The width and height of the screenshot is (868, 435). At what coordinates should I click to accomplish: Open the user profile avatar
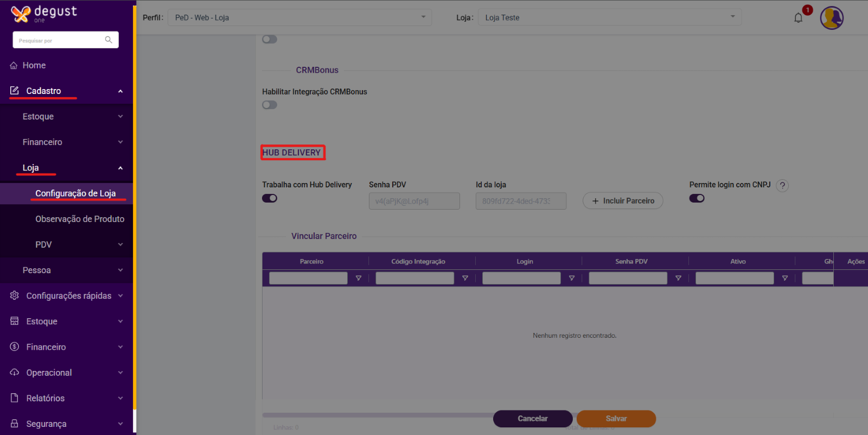point(831,18)
